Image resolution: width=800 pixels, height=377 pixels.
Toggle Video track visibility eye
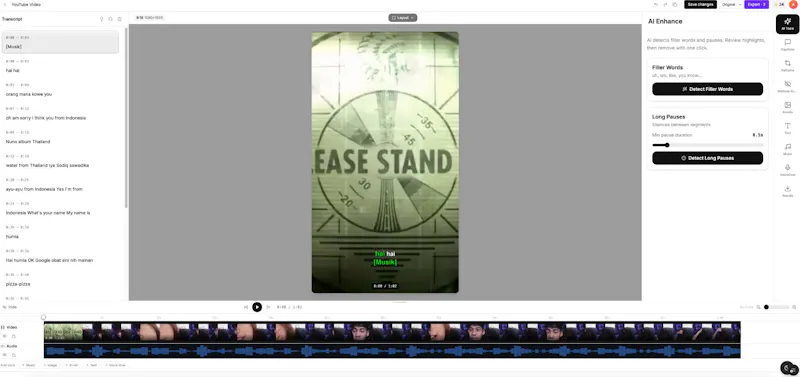click(x=5, y=336)
